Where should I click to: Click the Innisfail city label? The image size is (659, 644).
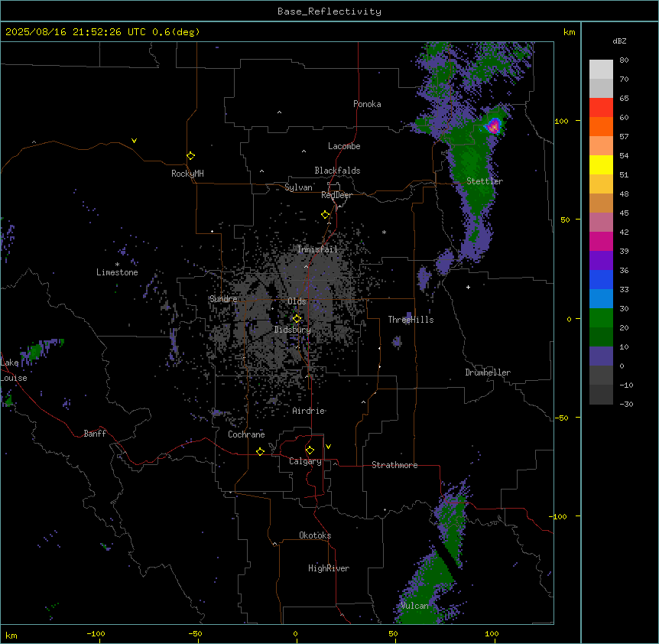click(317, 249)
